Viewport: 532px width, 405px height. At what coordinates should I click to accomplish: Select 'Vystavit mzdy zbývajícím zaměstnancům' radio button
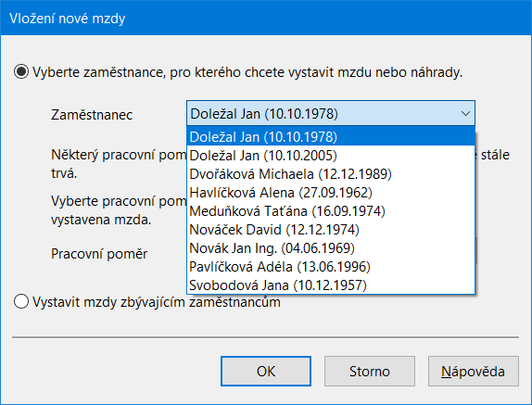pyautogui.click(x=21, y=301)
